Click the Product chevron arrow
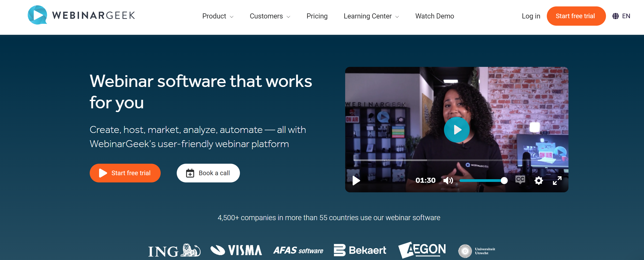 232,17
